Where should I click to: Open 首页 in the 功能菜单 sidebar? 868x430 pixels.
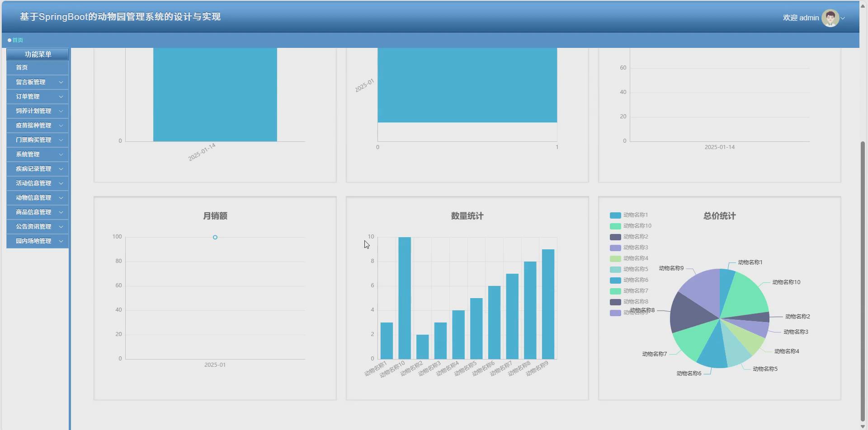point(38,67)
